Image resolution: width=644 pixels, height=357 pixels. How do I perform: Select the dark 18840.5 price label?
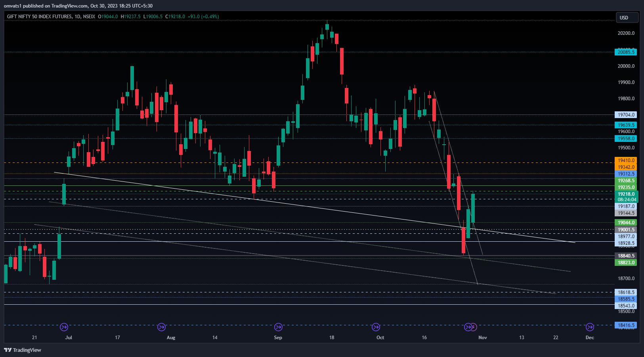626,256
